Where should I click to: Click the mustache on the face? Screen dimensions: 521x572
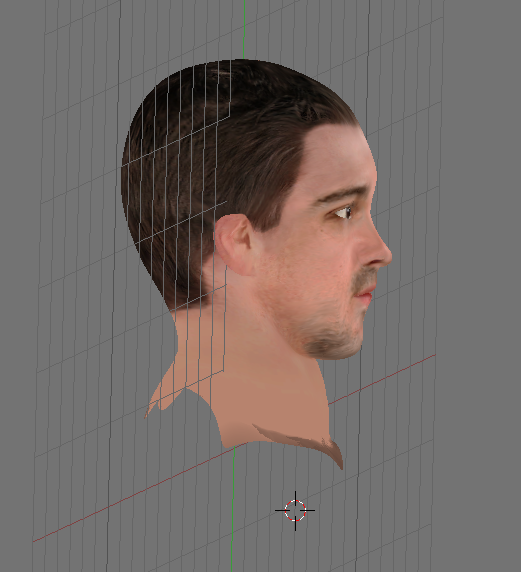(x=365, y=279)
